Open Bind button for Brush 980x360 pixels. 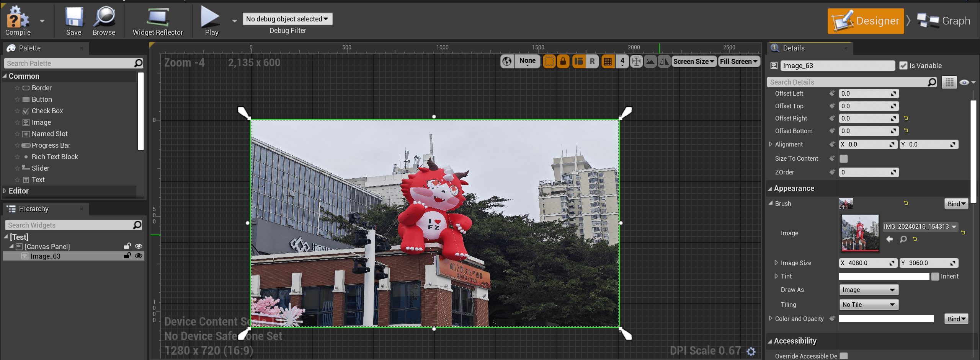click(956, 204)
